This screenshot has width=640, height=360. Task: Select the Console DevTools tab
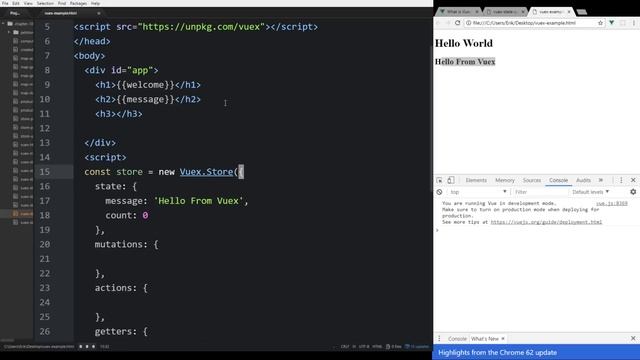[558, 180]
